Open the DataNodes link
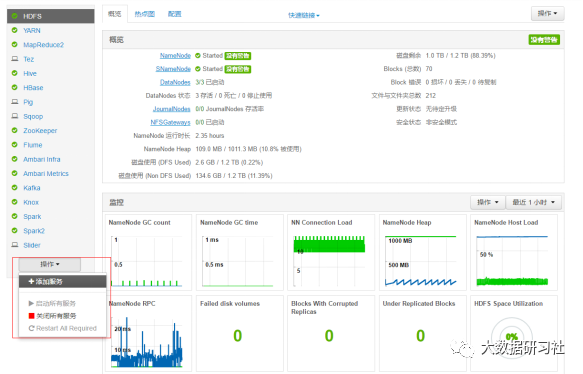 click(175, 82)
